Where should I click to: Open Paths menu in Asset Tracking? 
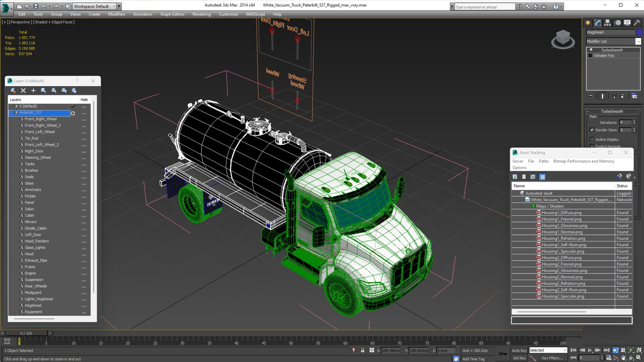coord(543,161)
